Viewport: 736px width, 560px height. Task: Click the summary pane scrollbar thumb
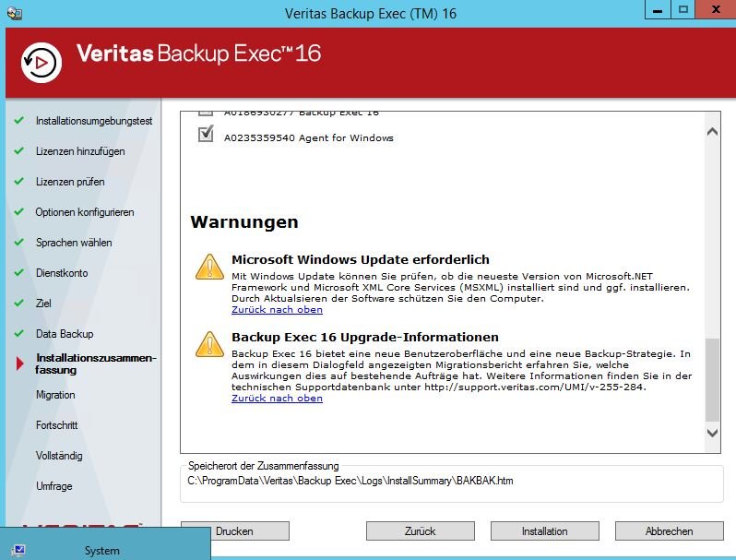(712, 380)
